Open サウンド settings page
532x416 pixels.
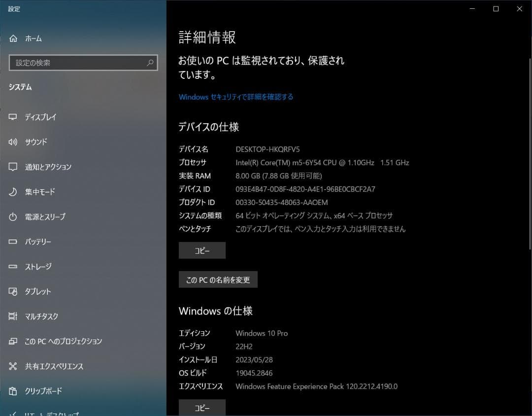(36, 142)
